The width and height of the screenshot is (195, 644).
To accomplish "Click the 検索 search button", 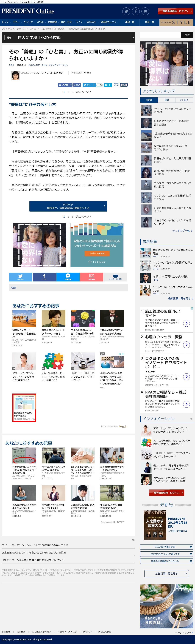I will 187,35.
